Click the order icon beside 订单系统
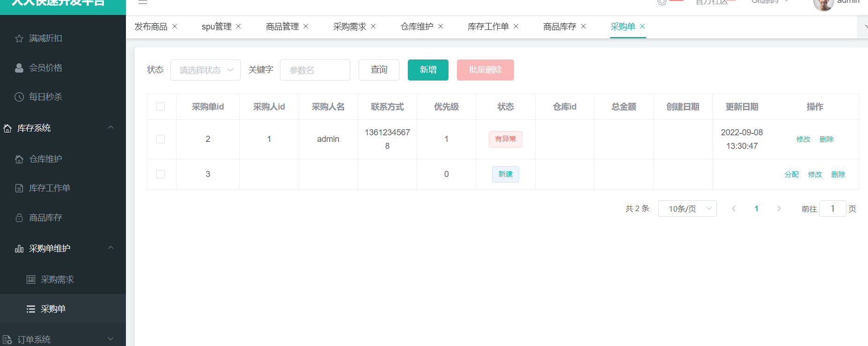 pos(7,340)
